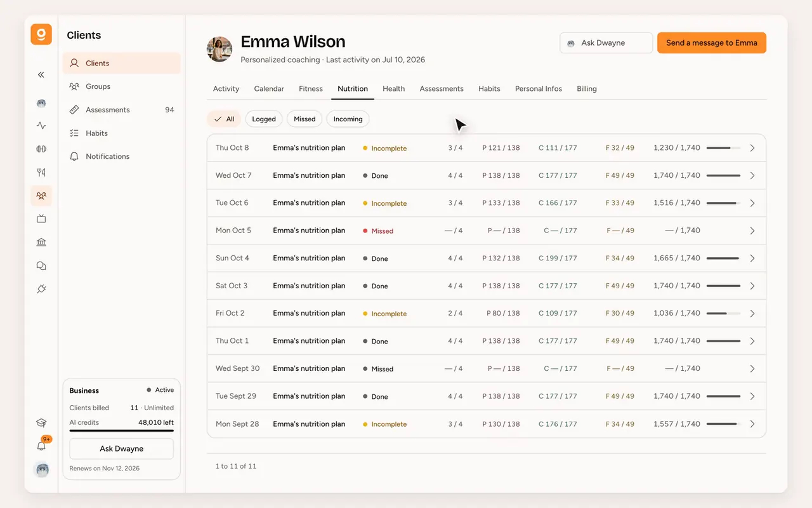The height and width of the screenshot is (508, 812).
Task: Click Emma Wilson's profile photo
Action: coord(219,49)
